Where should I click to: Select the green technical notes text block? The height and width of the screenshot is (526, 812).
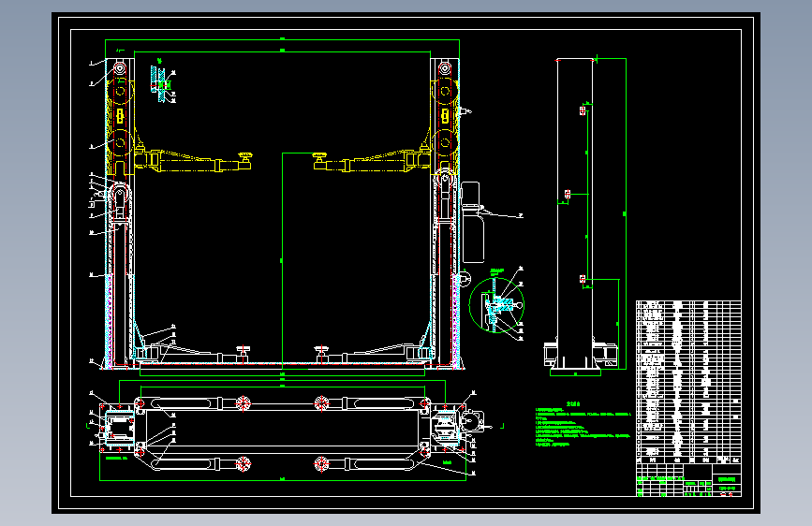(583, 425)
